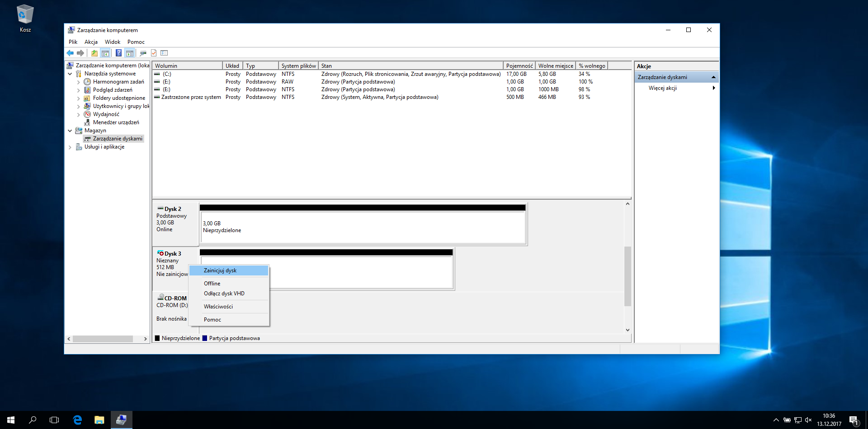Click the disk pane vertical scrollbar down arrow
This screenshot has width=868, height=429.
click(x=627, y=330)
